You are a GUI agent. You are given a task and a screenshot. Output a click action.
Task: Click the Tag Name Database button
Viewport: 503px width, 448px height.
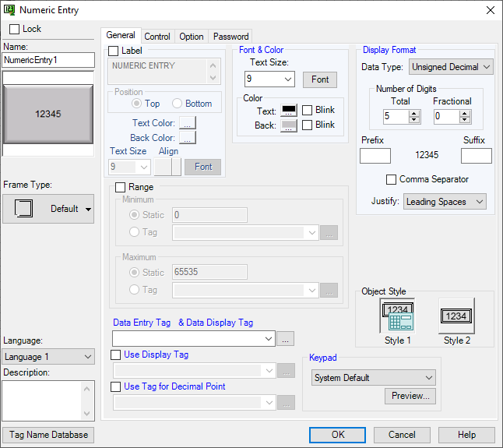(48, 435)
